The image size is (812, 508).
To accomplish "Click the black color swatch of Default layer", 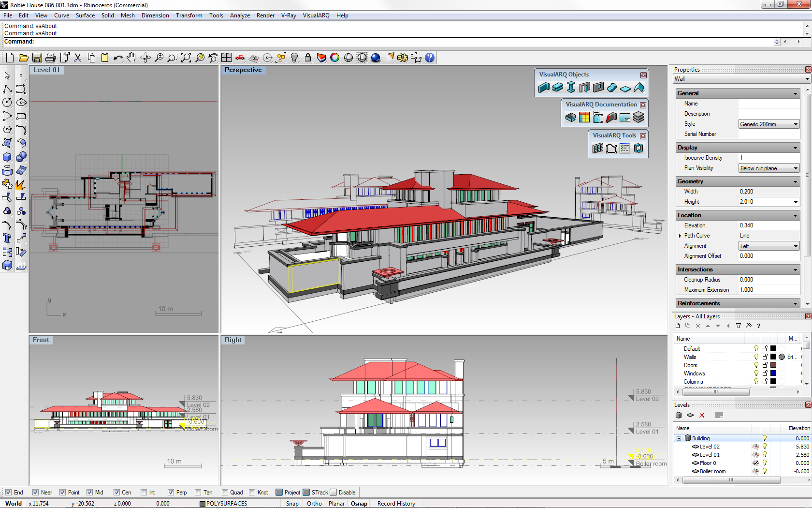I will (773, 349).
